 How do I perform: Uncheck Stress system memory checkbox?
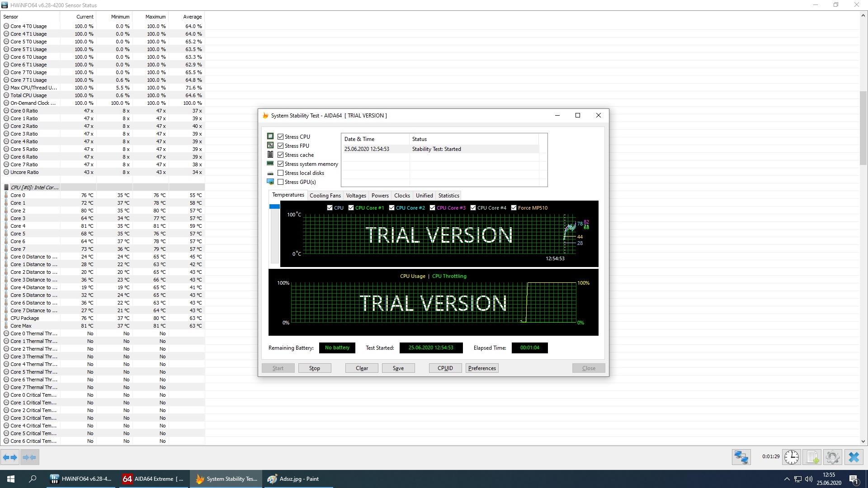pyautogui.click(x=281, y=164)
